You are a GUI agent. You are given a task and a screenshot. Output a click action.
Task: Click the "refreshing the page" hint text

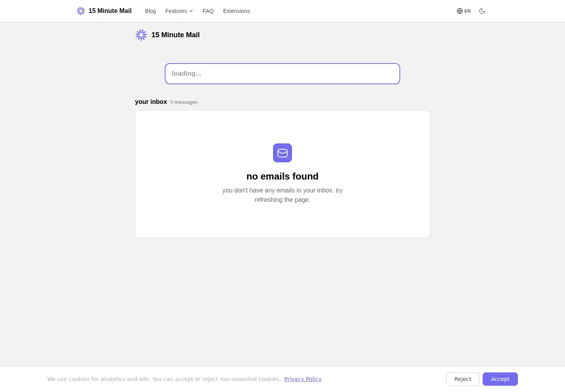click(x=282, y=200)
